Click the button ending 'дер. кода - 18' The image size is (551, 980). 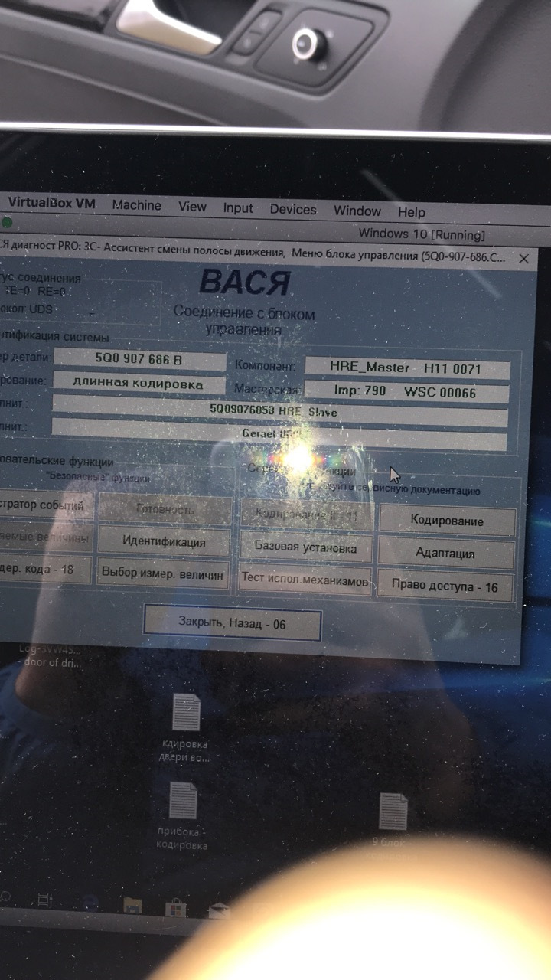45,569
